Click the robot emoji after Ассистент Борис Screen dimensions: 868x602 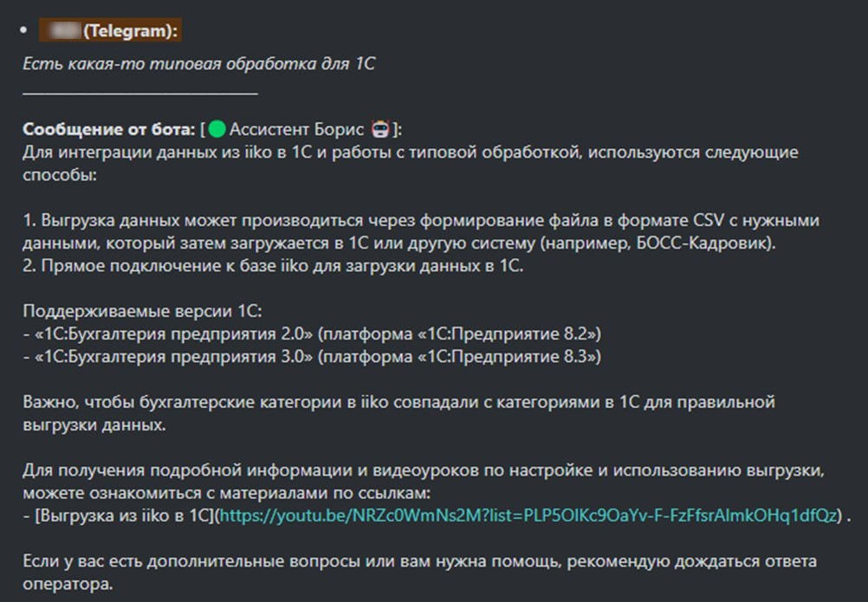point(379,130)
